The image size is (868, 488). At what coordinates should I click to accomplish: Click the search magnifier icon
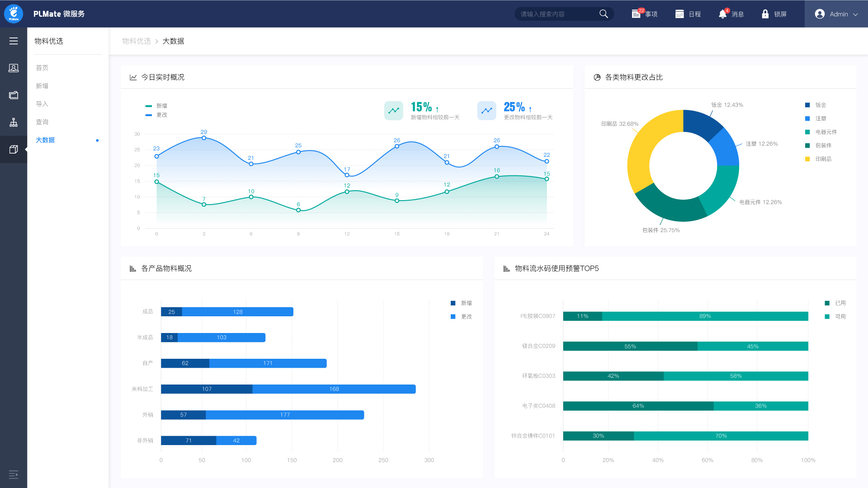604,14
